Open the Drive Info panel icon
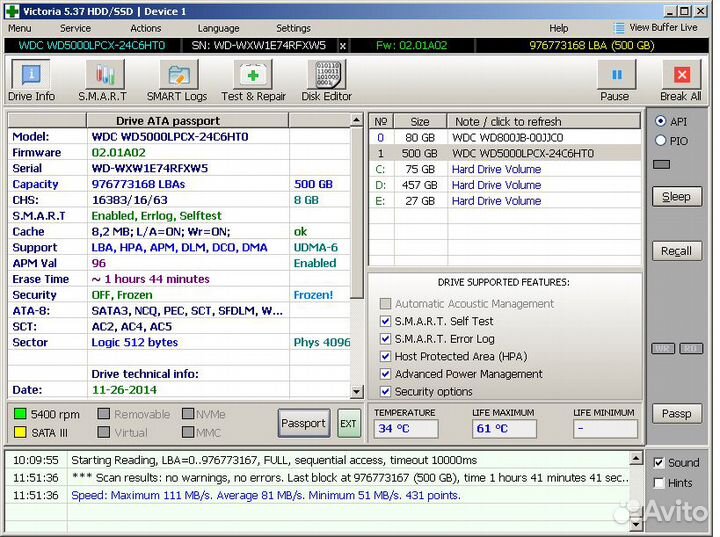 (31, 74)
